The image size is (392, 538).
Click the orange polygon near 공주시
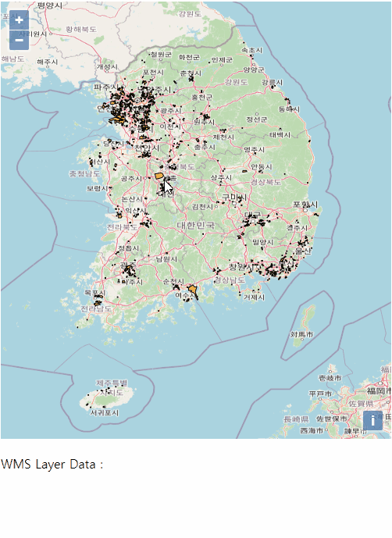click(159, 176)
